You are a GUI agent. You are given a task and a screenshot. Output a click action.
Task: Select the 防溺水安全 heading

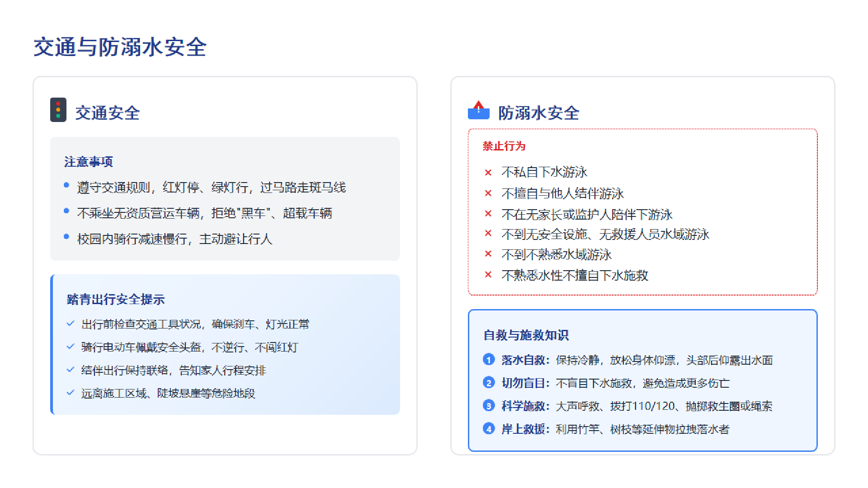(538, 113)
